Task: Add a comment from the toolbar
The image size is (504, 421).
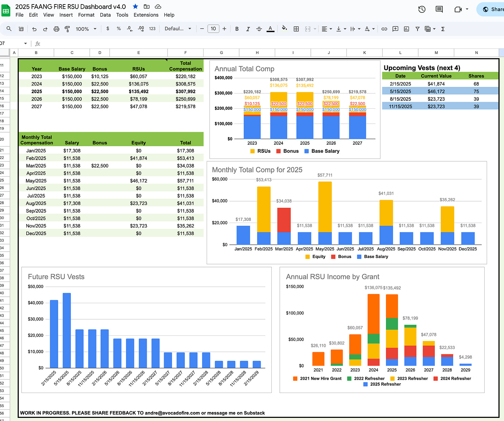Action: (x=395, y=29)
